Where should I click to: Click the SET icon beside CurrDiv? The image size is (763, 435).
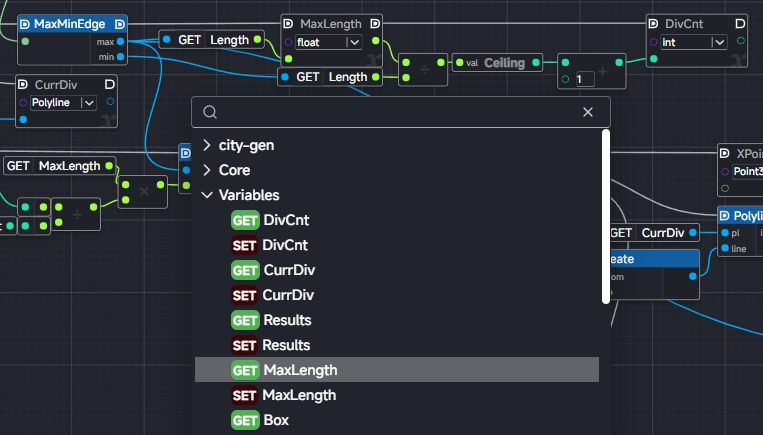click(245, 295)
